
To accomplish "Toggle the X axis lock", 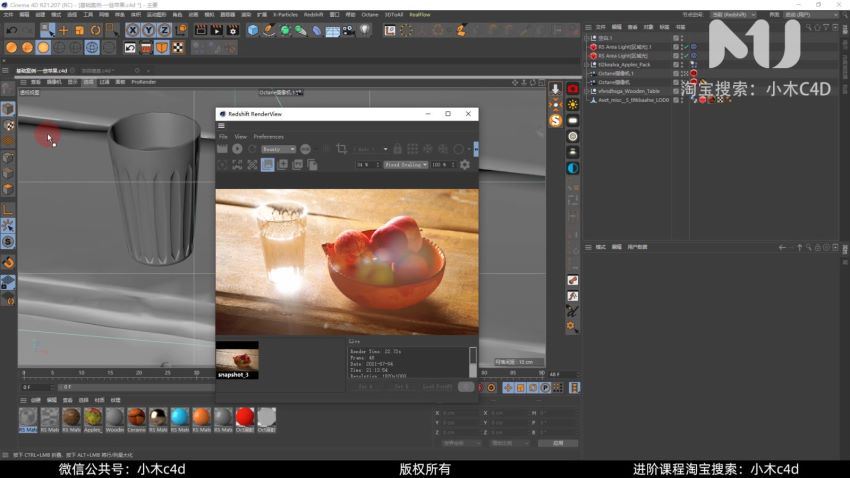I will pos(131,30).
